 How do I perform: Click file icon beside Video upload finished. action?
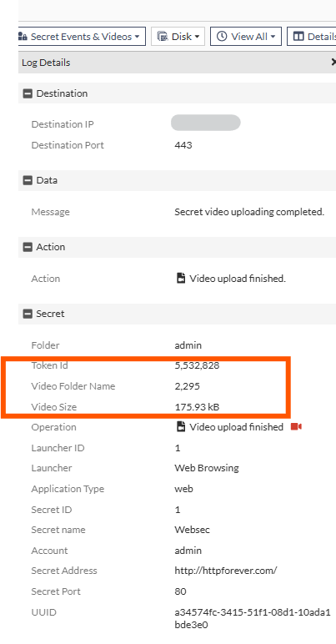(x=181, y=279)
